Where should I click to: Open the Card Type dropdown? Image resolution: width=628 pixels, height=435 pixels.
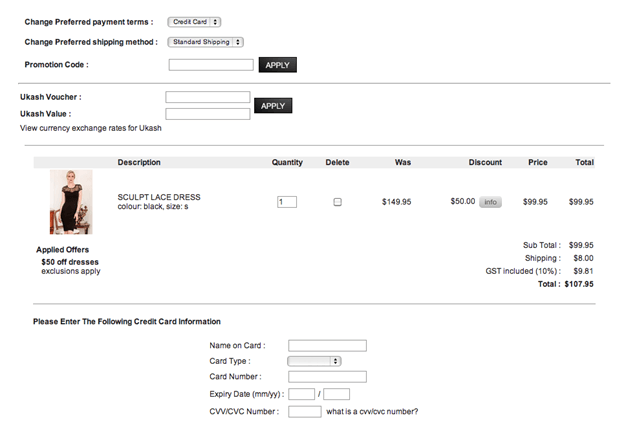[x=314, y=361]
